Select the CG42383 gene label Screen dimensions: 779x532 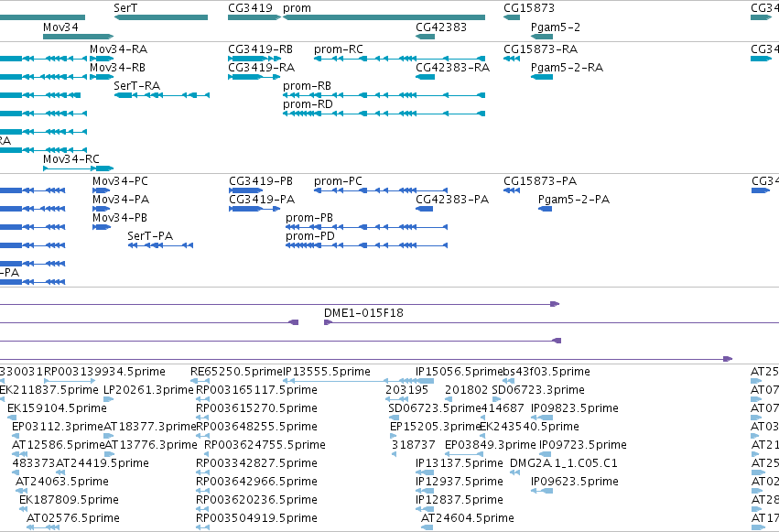click(441, 27)
